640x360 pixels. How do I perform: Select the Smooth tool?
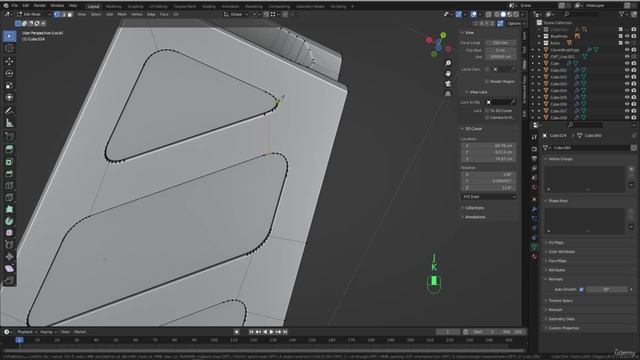click(x=9, y=233)
